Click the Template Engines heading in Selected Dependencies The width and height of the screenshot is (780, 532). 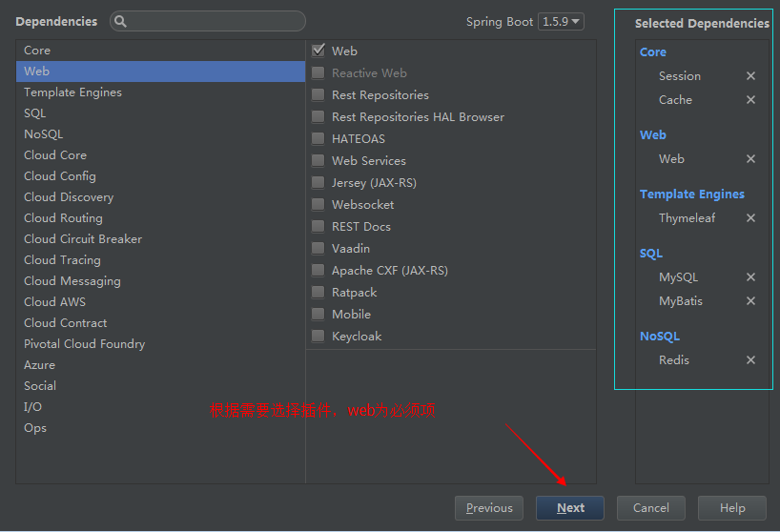click(692, 194)
